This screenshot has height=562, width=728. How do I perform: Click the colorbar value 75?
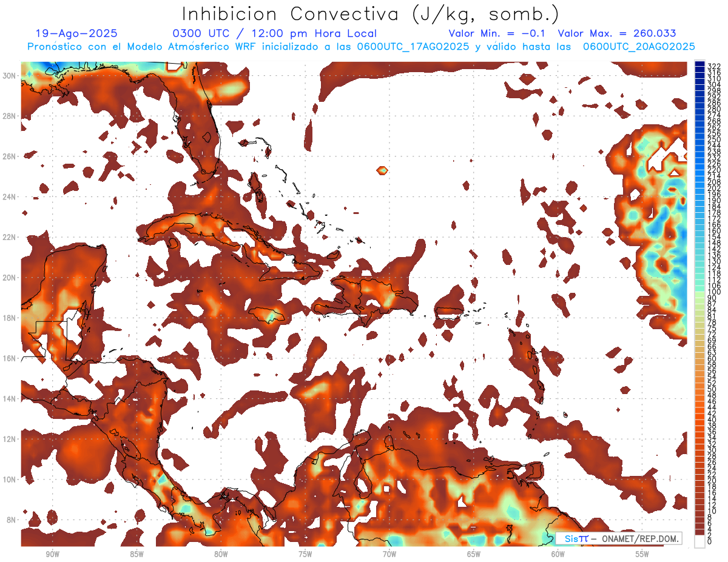[712, 329]
